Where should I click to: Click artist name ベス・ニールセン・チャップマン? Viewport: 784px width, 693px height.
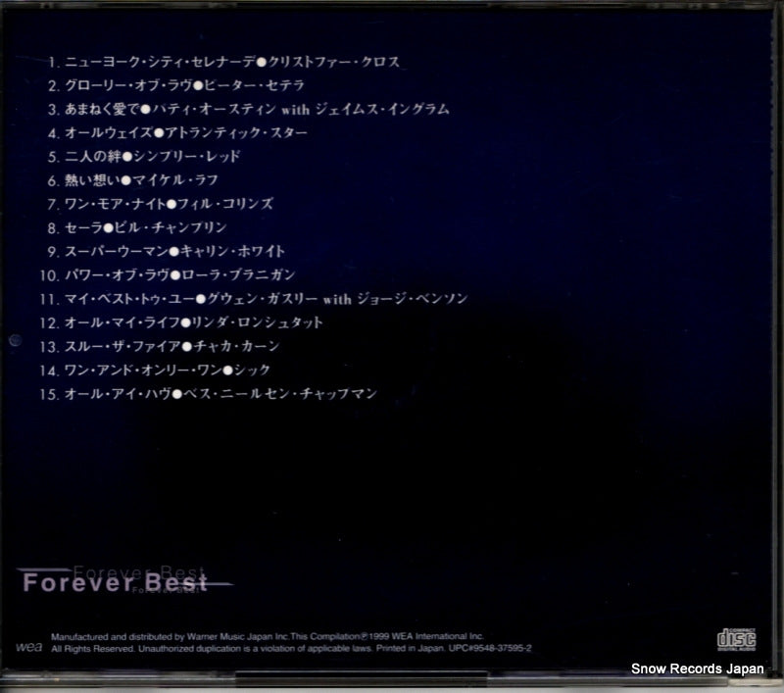click(280, 394)
